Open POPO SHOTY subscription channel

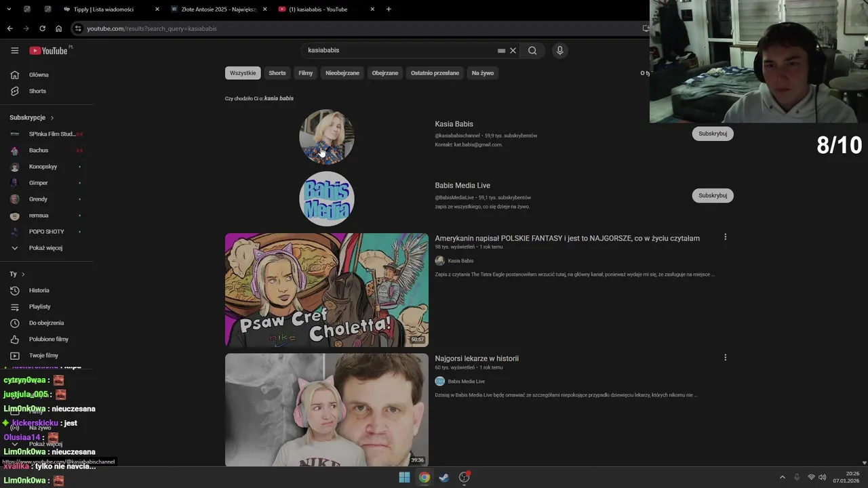pos(47,232)
